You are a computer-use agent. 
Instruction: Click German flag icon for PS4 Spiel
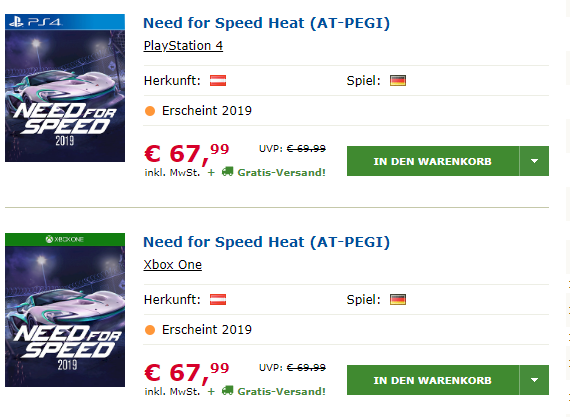tap(398, 80)
